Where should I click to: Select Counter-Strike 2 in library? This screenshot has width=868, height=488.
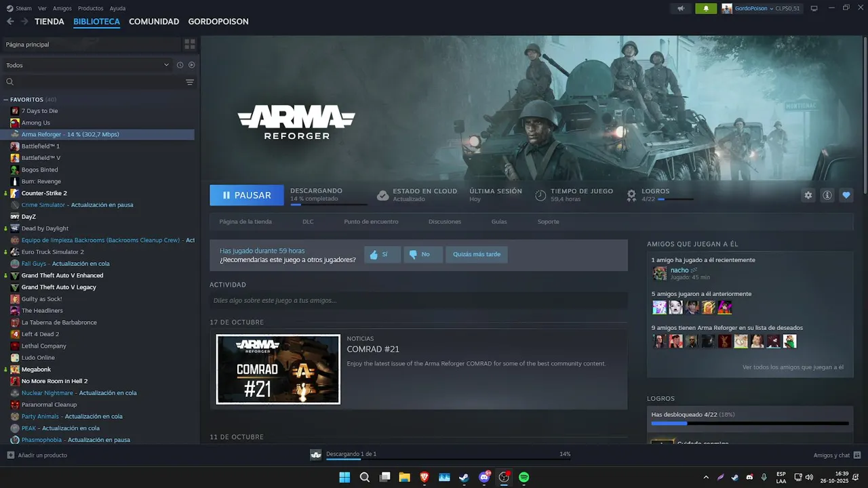pyautogui.click(x=44, y=193)
